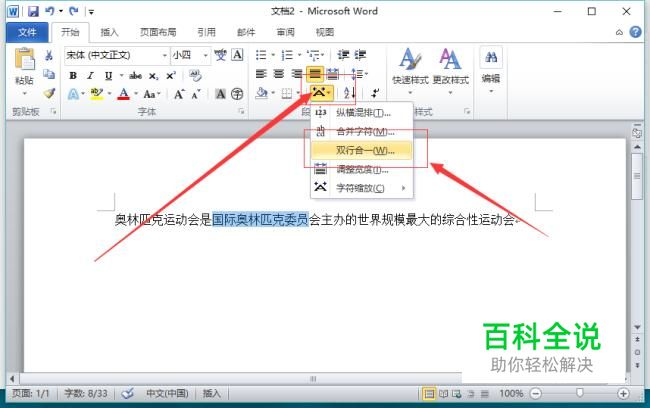Click the Grow Font A icon

[x=179, y=94]
